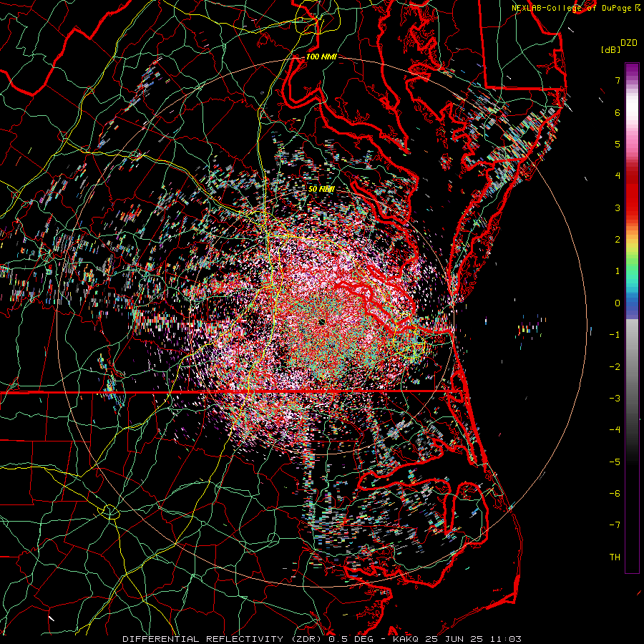Click the Differential Reflectivity caption text

(322, 639)
